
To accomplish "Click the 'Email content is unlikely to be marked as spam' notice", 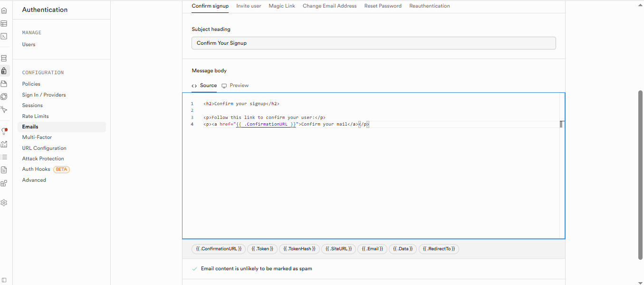I will 257,269.
